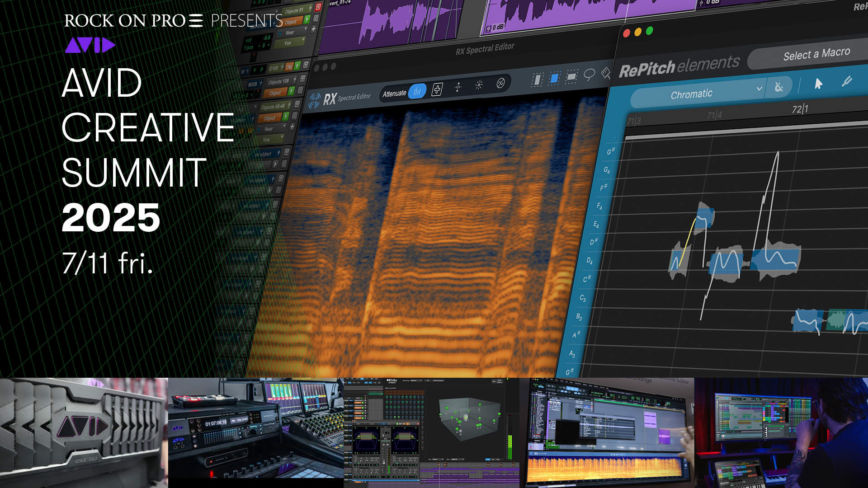The image size is (868, 488).
Task: Click the RX spiral logo icon
Action: pos(314,101)
